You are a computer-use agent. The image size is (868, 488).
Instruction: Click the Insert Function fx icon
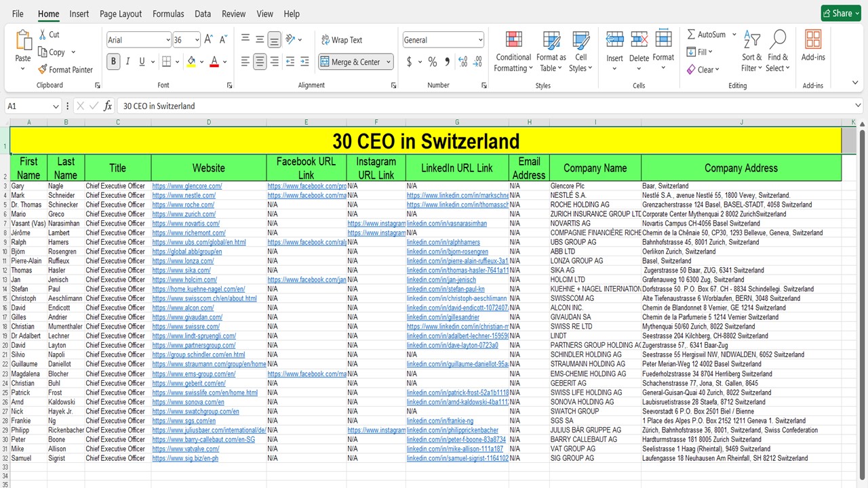point(108,106)
